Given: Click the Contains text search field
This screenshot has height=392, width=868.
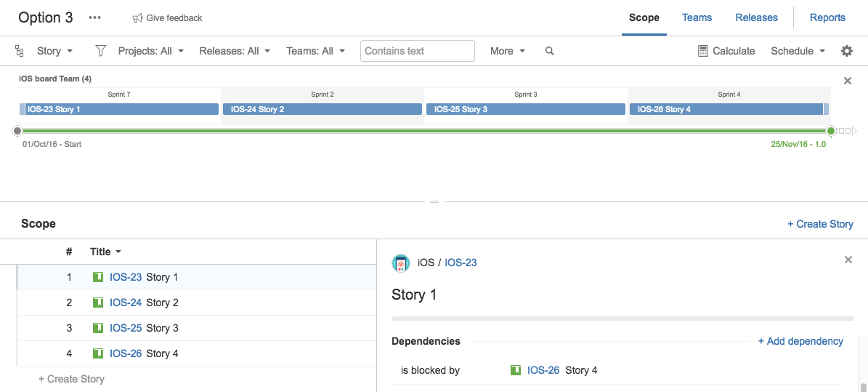Looking at the screenshot, I should [x=418, y=51].
